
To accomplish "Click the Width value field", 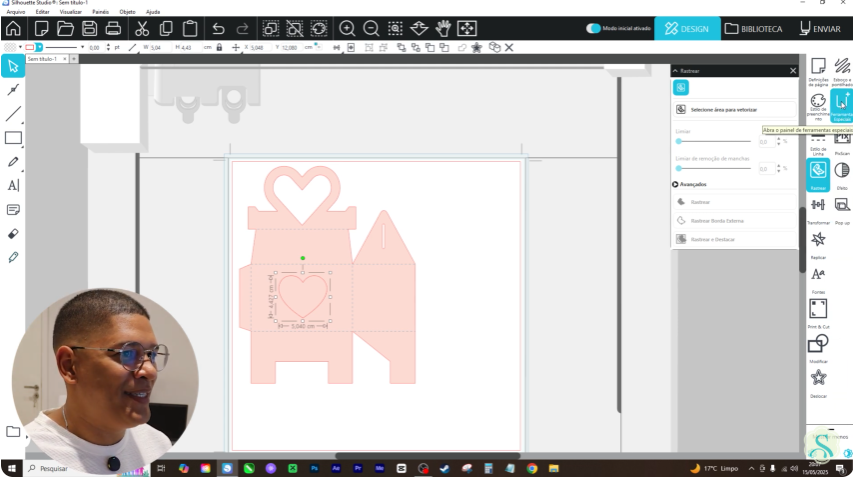I will coord(159,47).
